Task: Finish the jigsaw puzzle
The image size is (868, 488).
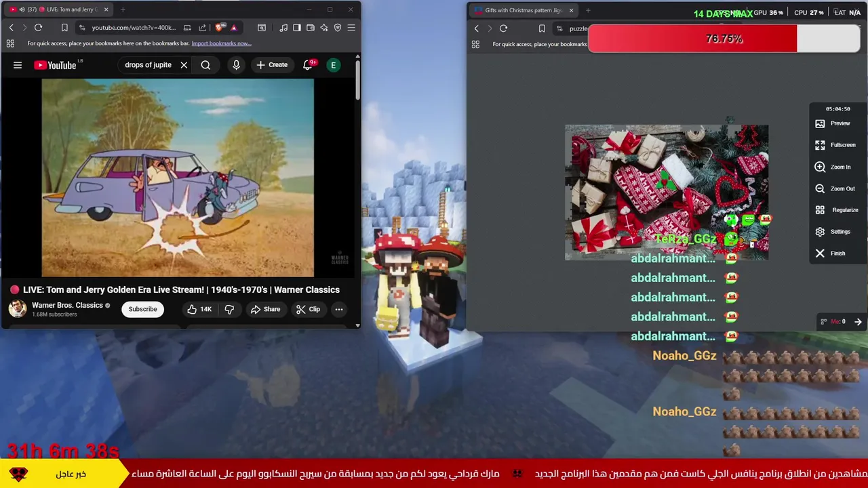Action: tap(831, 253)
